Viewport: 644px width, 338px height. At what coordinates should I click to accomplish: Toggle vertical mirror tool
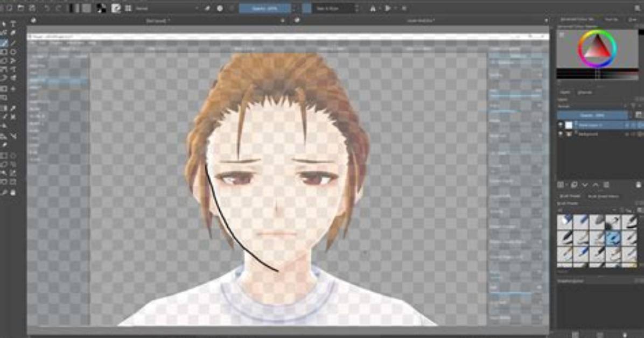(x=388, y=8)
